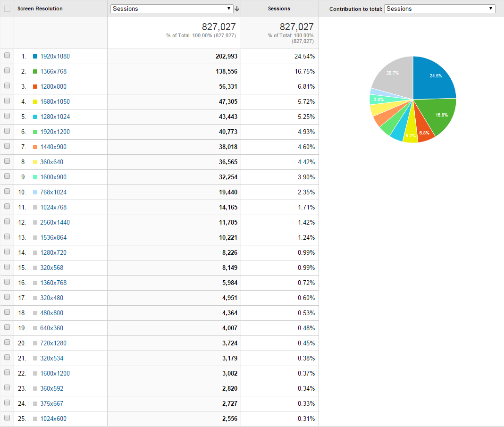Open the 1024x768 resolution link

coord(53,208)
